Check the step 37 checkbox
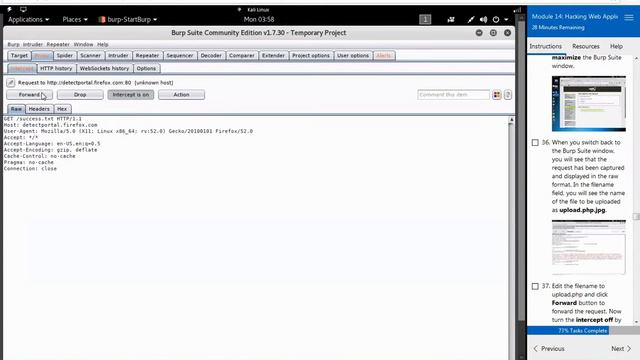 point(535,286)
